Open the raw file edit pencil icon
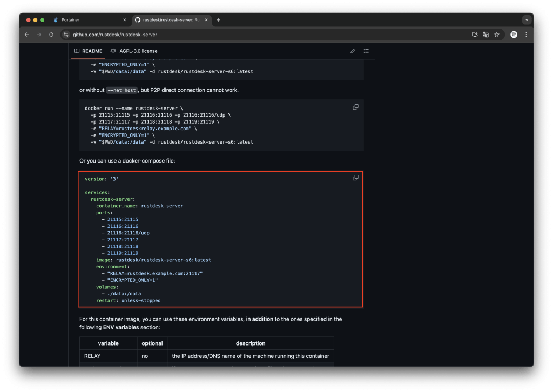Viewport: 553px width, 392px height. (353, 51)
